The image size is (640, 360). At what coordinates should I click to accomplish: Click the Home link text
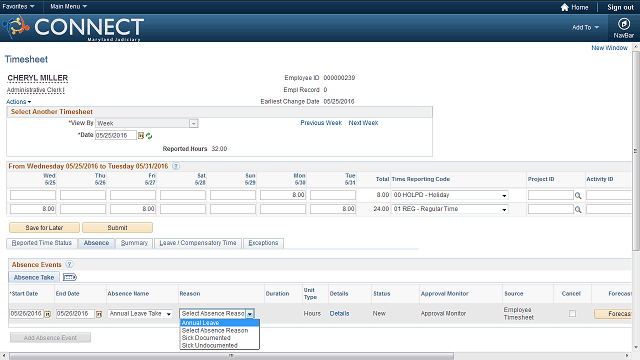580,7
